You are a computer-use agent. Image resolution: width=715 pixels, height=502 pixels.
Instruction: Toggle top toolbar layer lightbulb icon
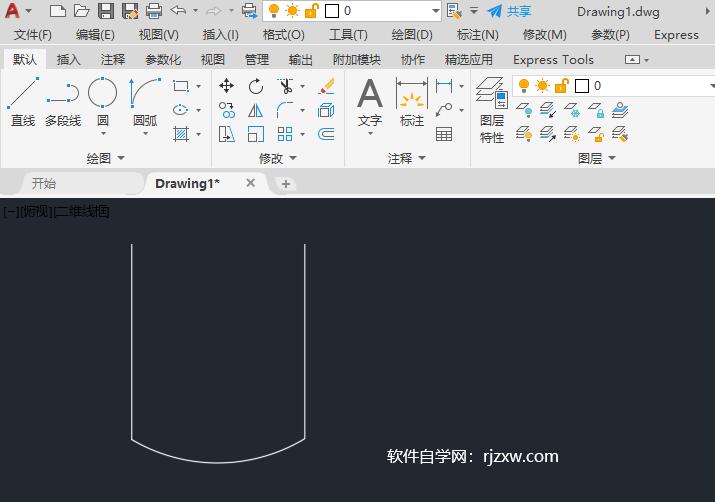[274, 10]
